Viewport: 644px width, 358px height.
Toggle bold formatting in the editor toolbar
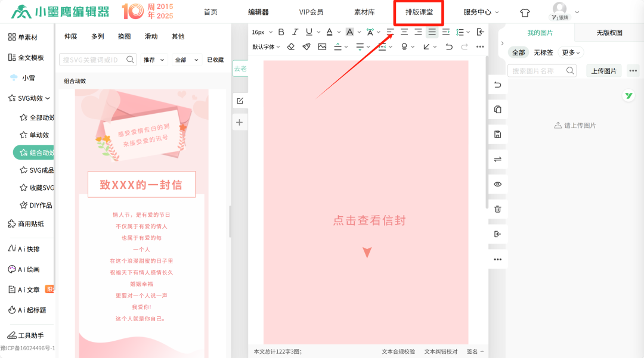click(x=281, y=32)
